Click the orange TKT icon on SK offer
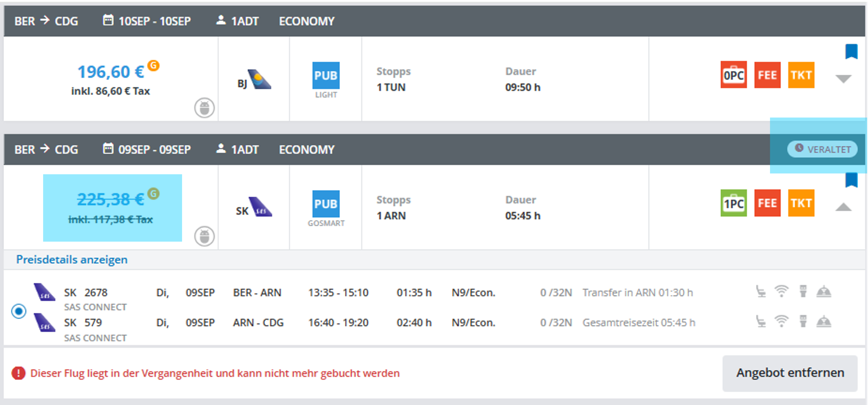868x405 pixels. [801, 203]
